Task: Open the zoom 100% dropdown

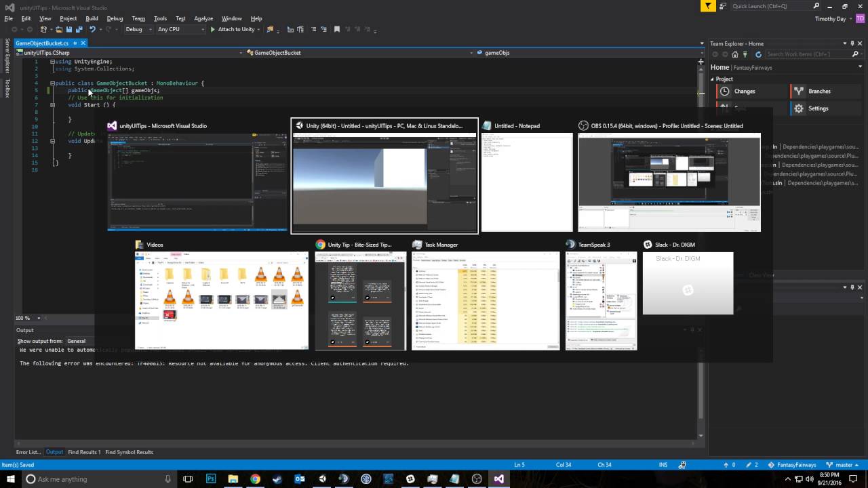Action: tap(39, 318)
